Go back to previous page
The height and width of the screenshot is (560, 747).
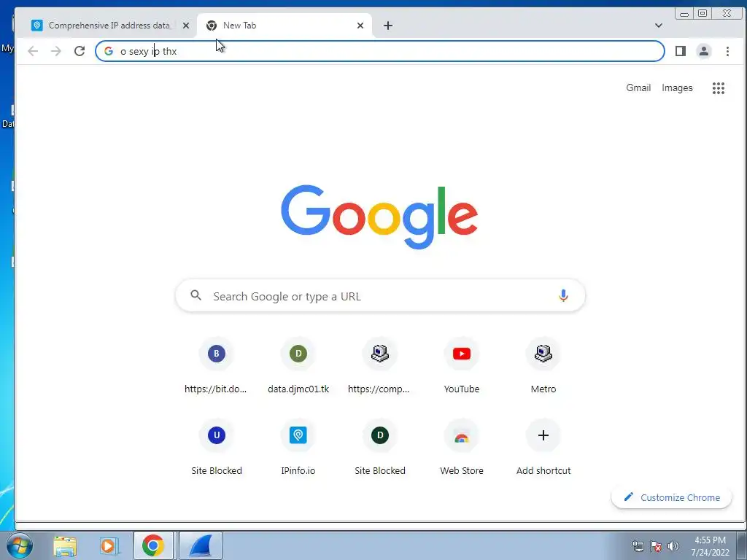click(32, 51)
